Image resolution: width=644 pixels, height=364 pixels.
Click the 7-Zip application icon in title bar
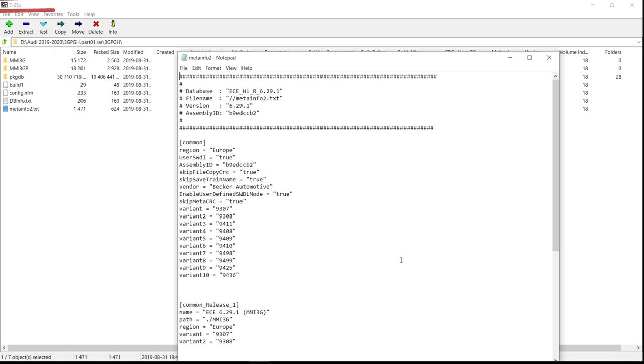pyautogui.click(x=4, y=5)
